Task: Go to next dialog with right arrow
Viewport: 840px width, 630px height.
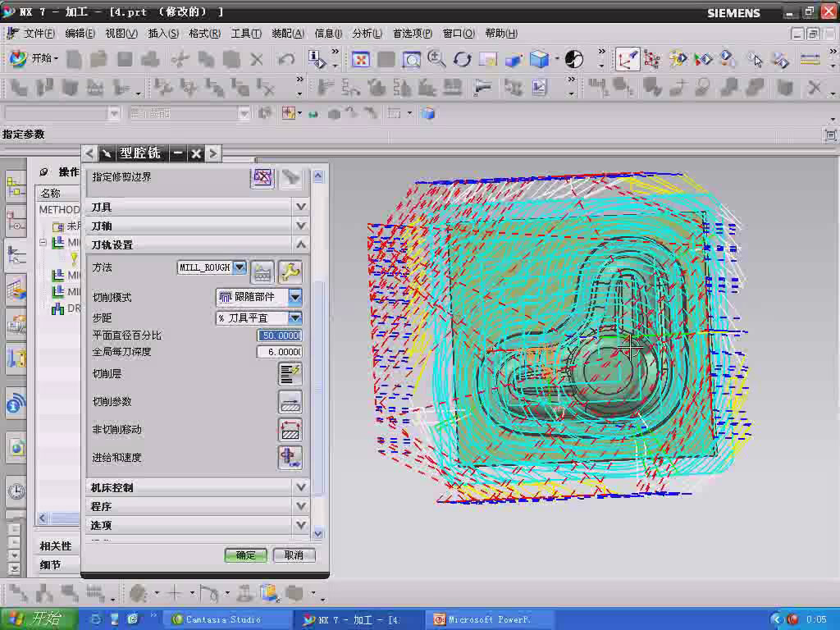Action: point(212,153)
